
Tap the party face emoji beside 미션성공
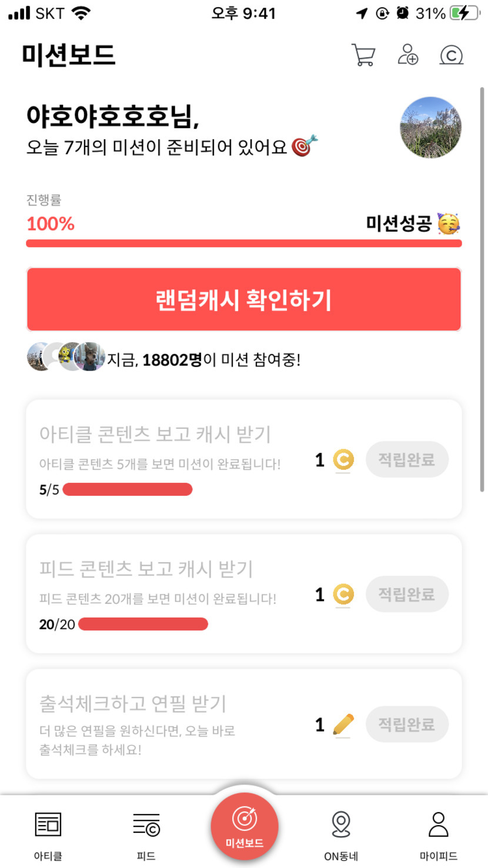point(449,223)
